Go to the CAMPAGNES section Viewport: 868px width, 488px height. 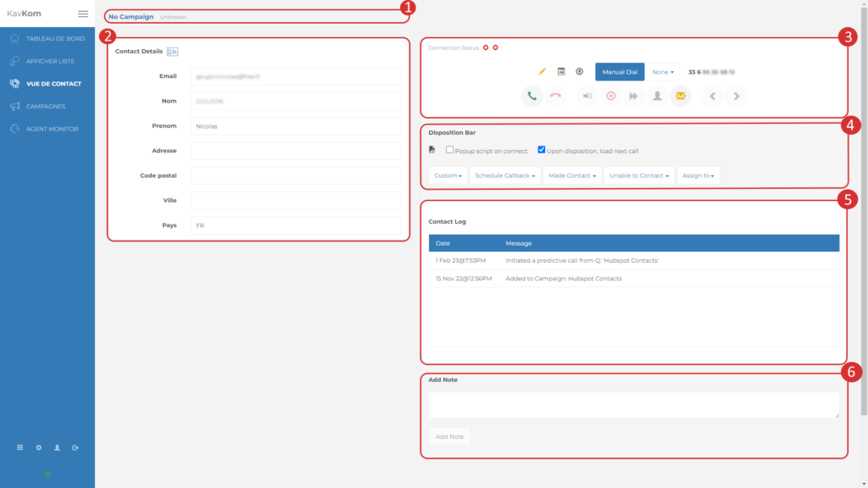point(46,106)
